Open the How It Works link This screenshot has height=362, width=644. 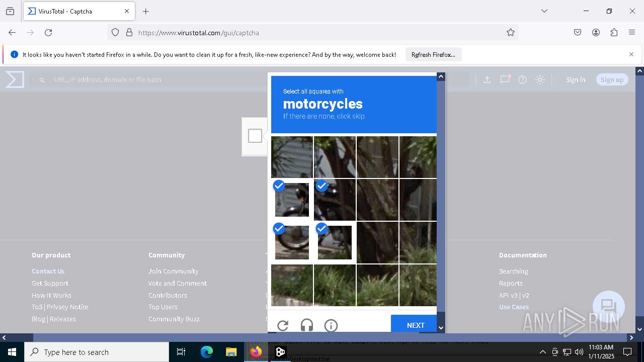click(x=51, y=295)
